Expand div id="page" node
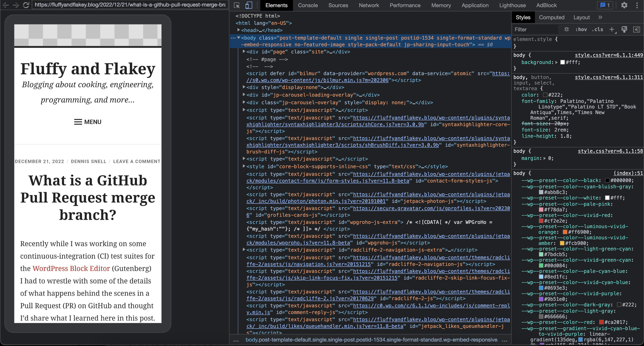Image resolution: width=644 pixels, height=346 pixels. pyautogui.click(x=244, y=51)
